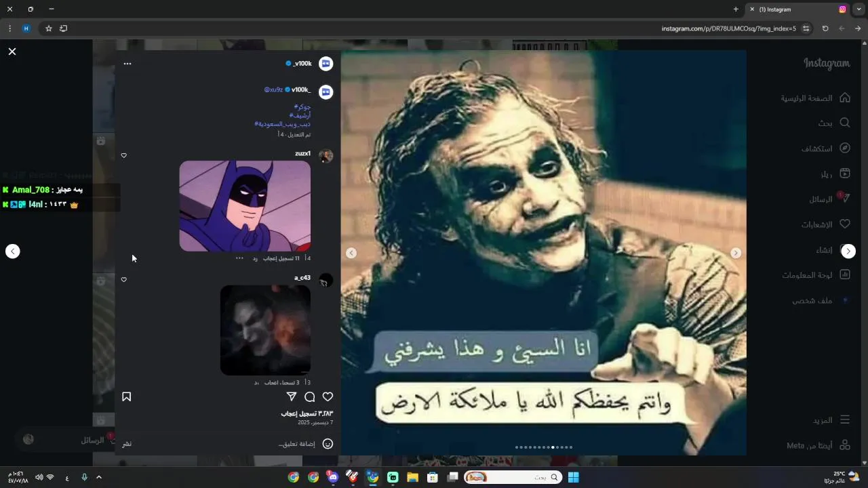Open a new browser tab
Screen dimensions: 868x488
pyautogui.click(x=736, y=9)
